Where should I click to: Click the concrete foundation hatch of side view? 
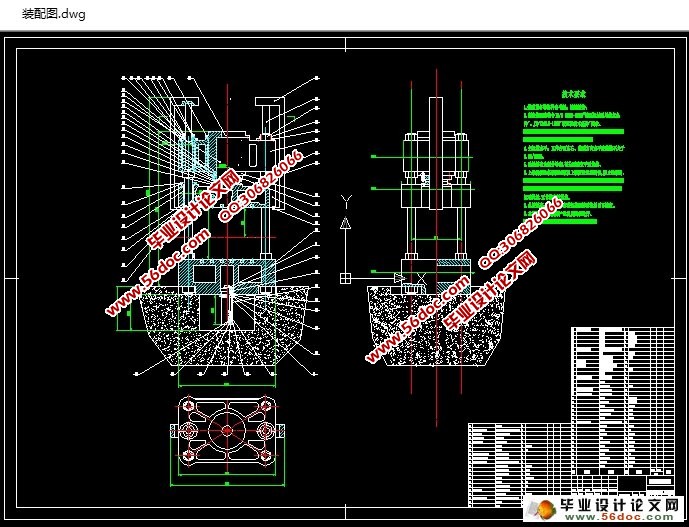click(x=436, y=326)
